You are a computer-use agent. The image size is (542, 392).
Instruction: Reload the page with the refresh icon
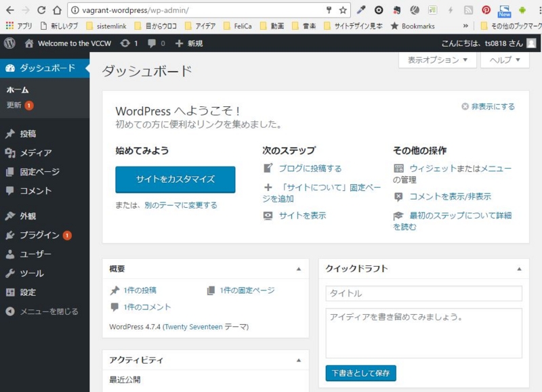[41, 10]
